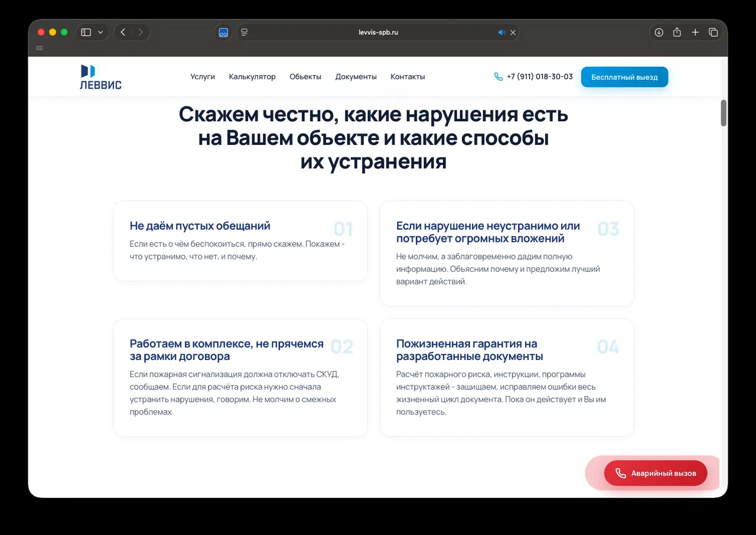Open the Услуги menu item

[203, 77]
